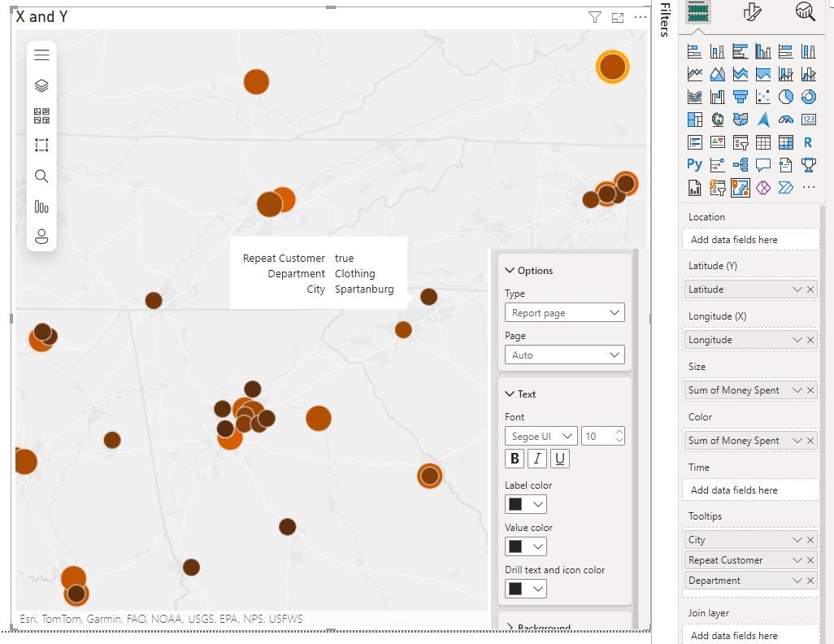Open focus mode for the X and Y visual
This screenshot has height=644, width=834.
[x=618, y=16]
